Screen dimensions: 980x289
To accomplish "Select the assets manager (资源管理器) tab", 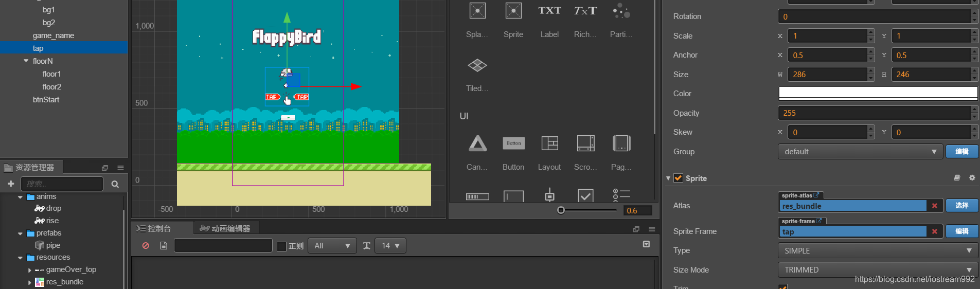I will [x=31, y=168].
